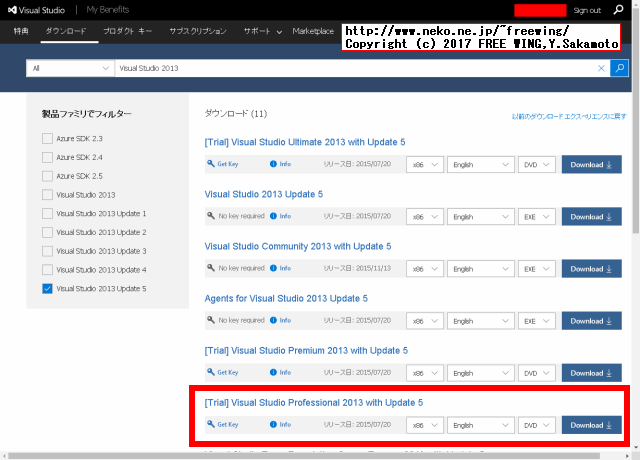Open Info icon for Ultimate 2013 trial
Image resolution: width=640 pixels, height=460 pixels.
tap(273, 164)
